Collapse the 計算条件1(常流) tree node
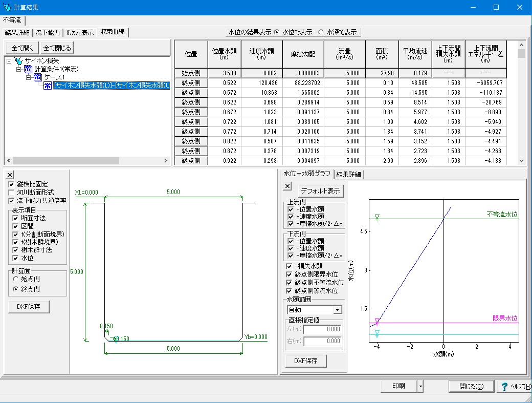Screen dimensions: 532x403 pyautogui.click(x=19, y=69)
